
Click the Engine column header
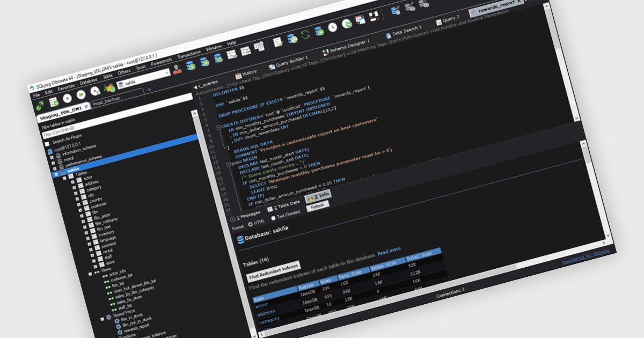308,286
